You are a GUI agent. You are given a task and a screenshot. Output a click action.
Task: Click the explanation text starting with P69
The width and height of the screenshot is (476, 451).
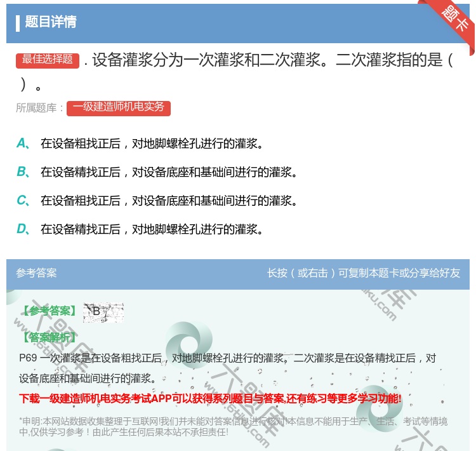pos(228,368)
